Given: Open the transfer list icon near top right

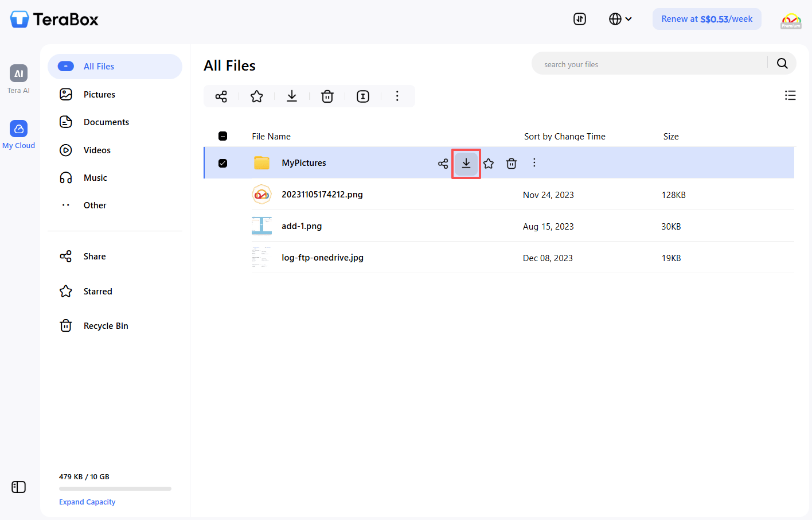Looking at the screenshot, I should point(579,19).
